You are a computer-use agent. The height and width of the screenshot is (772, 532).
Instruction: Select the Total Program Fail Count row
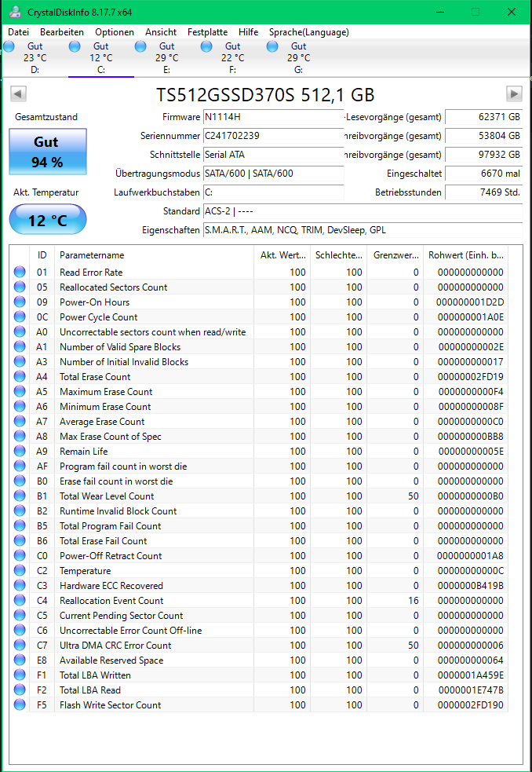[x=259, y=526]
